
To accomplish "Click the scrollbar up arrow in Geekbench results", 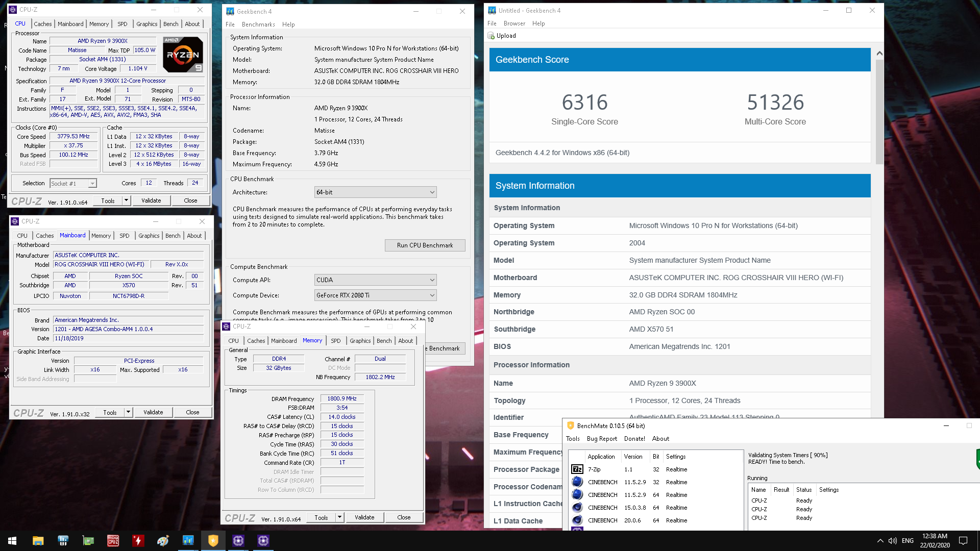I will [x=879, y=53].
